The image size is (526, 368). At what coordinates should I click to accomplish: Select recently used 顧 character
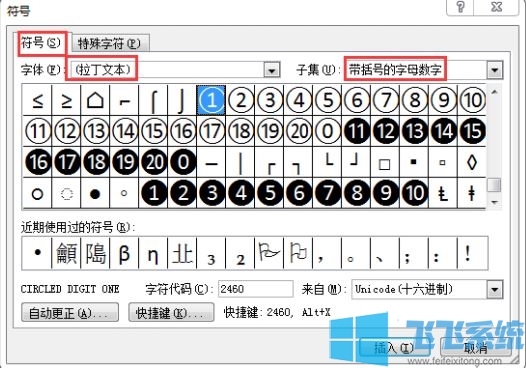(x=66, y=253)
